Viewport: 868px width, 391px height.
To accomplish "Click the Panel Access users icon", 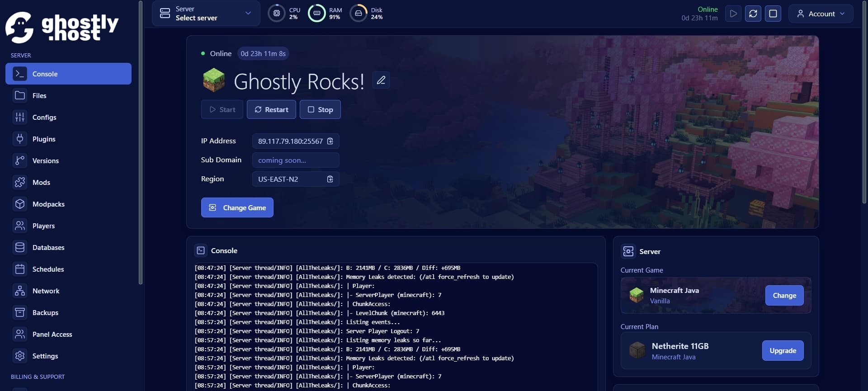I will click(20, 334).
